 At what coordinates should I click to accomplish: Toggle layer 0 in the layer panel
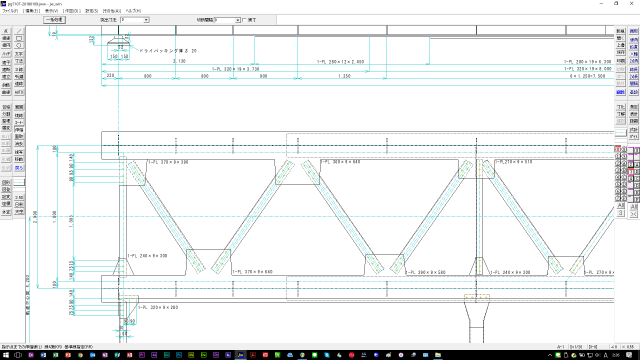coord(618,150)
